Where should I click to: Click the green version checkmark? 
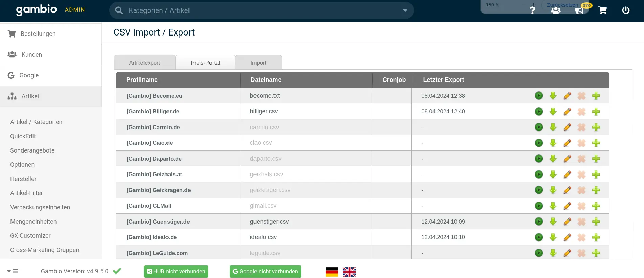117,271
